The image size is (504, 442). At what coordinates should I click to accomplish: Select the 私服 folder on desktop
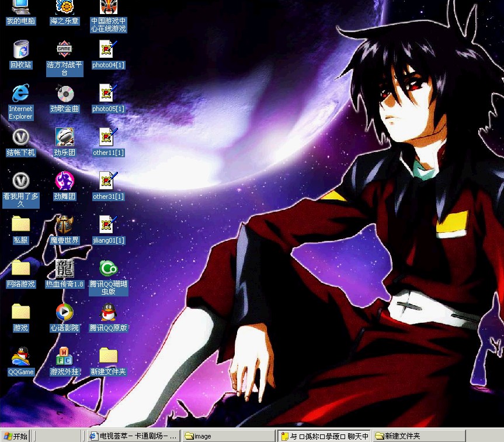[x=20, y=225]
